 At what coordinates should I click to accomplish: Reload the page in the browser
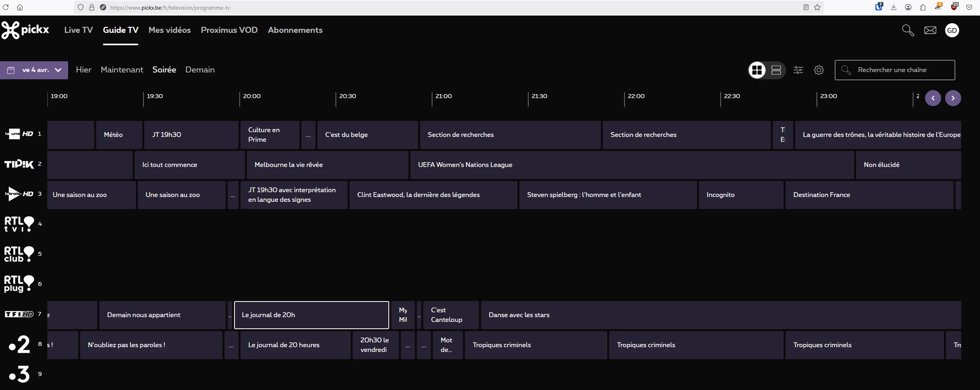point(6,7)
